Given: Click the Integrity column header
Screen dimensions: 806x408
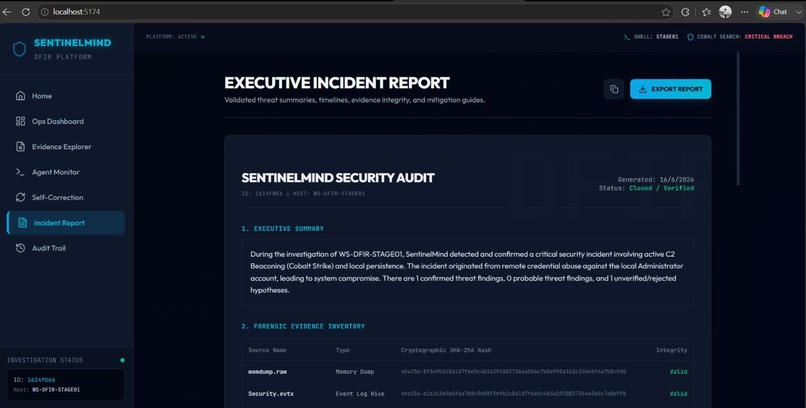Looking at the screenshot, I should coord(671,350).
